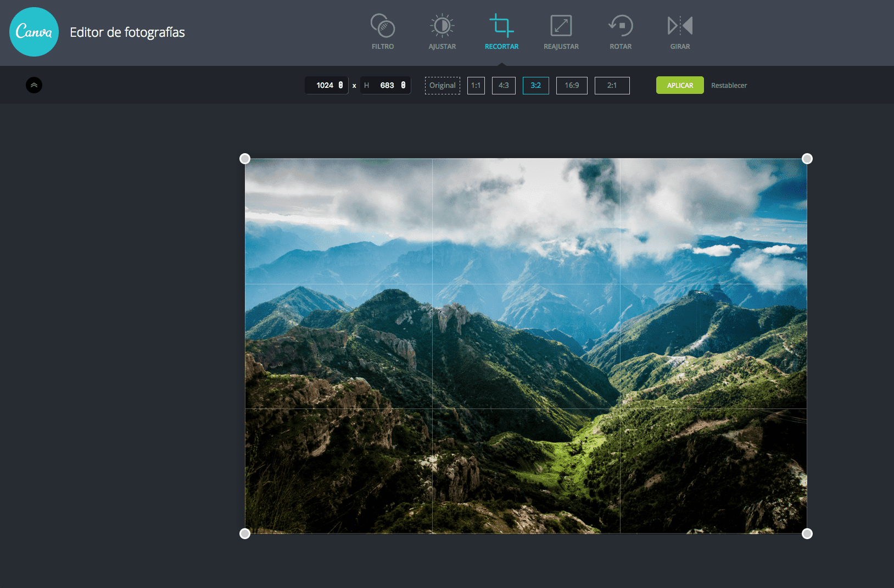Screen dimensions: 894x588
Task: Switch to the 16:9 aspect ratio
Action: [572, 85]
